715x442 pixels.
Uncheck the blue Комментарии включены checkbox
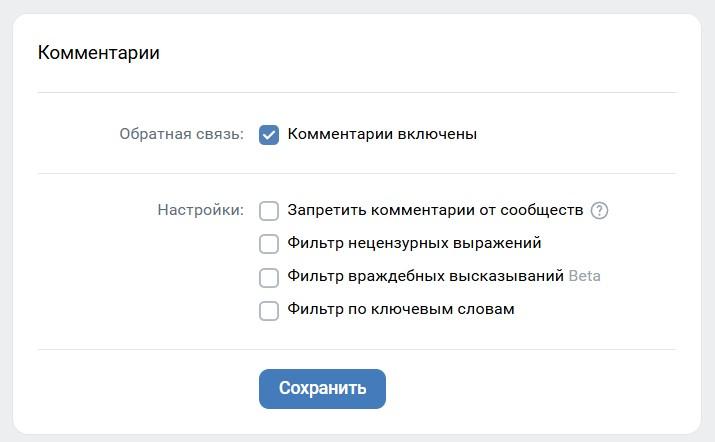269,135
